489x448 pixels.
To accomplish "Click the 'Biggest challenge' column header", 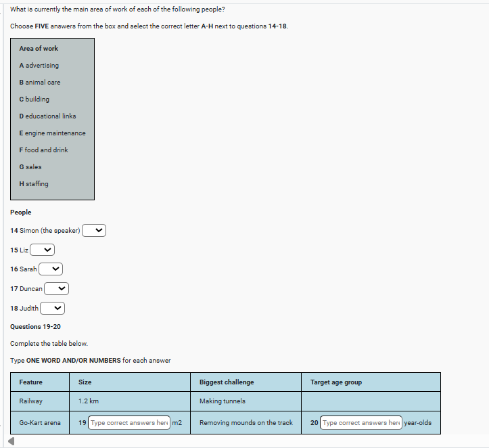I will click(227, 382).
